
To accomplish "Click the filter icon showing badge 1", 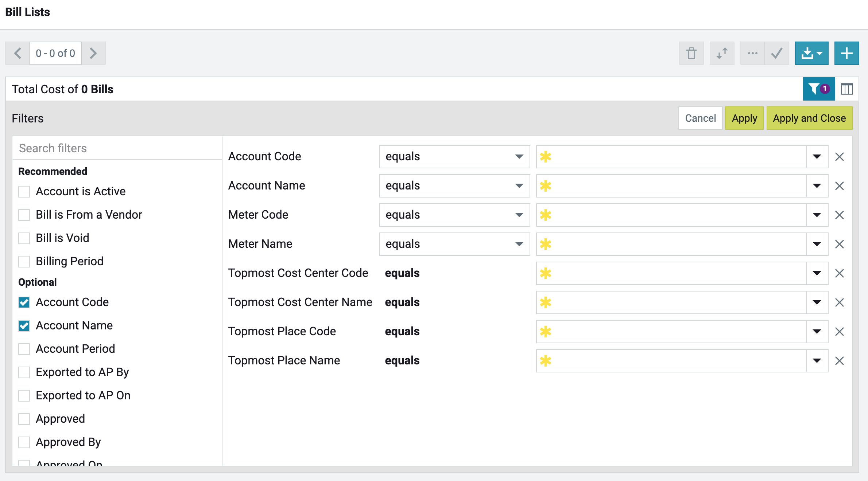I will click(818, 89).
